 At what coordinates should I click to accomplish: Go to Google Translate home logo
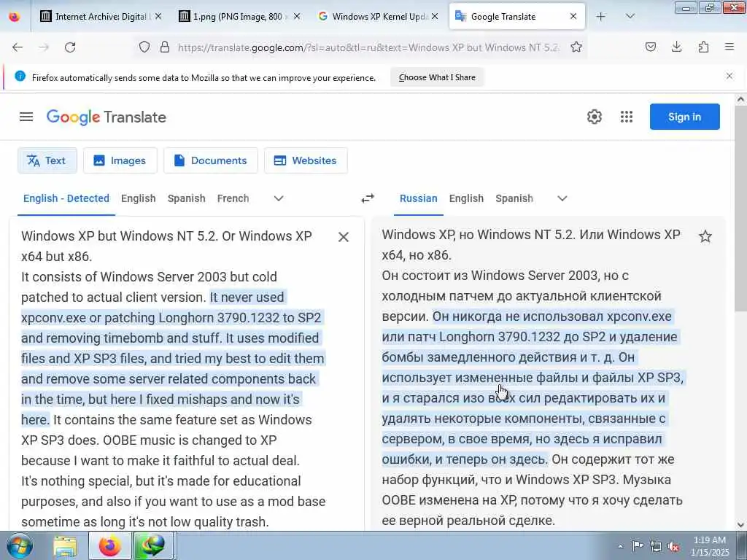(107, 117)
